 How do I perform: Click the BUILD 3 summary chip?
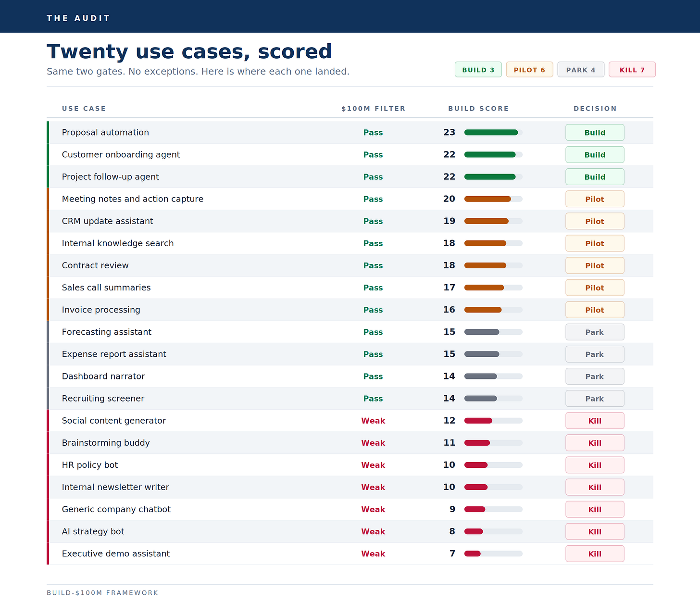[478, 70]
